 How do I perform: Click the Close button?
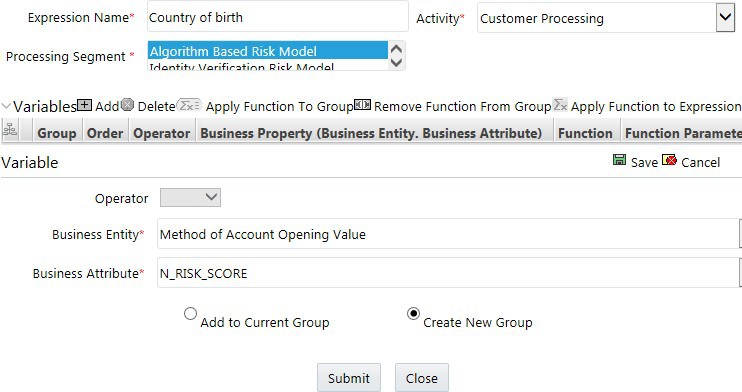point(422,378)
